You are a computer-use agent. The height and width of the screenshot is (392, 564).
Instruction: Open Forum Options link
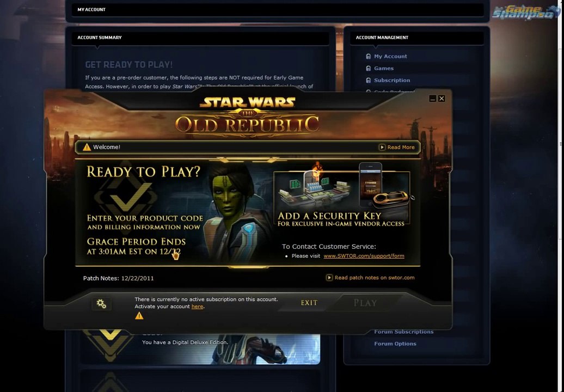coord(395,344)
